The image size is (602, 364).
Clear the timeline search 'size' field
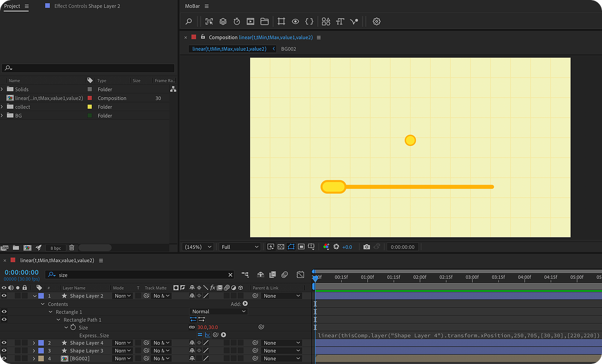pyautogui.click(x=230, y=275)
